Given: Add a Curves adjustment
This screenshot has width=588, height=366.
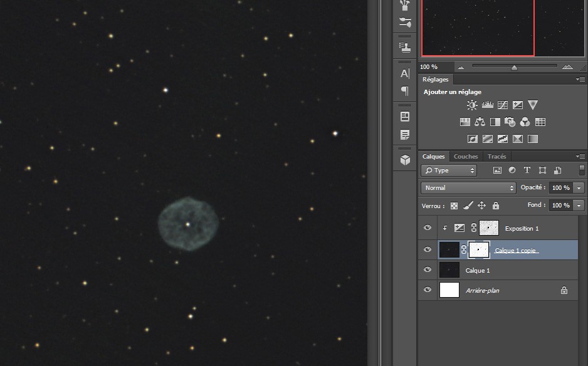Looking at the screenshot, I should [x=503, y=105].
